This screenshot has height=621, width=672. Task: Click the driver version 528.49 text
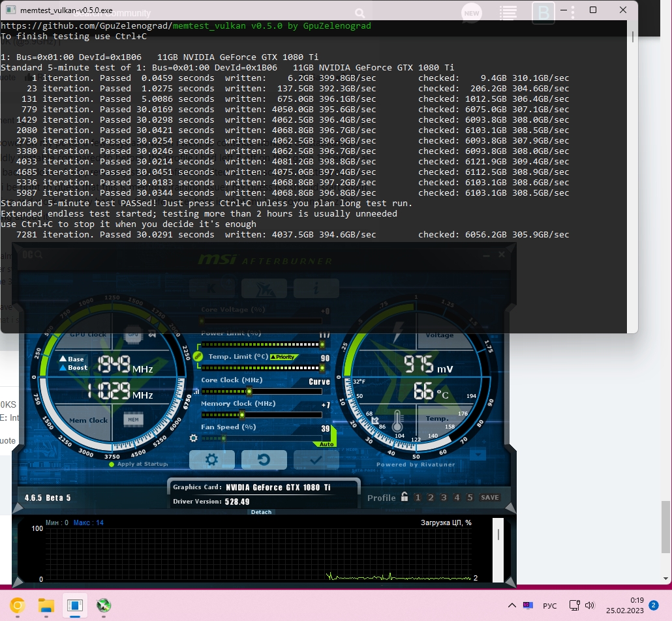click(237, 502)
